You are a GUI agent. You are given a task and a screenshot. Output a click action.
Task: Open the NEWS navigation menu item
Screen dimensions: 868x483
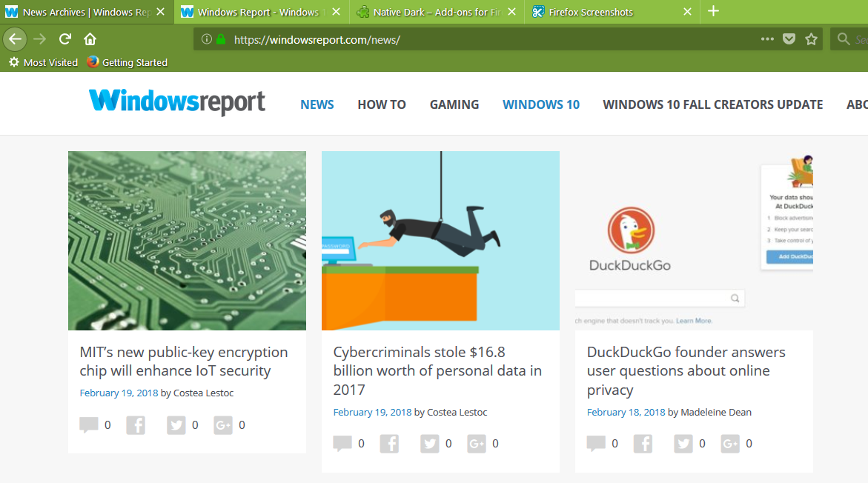317,104
